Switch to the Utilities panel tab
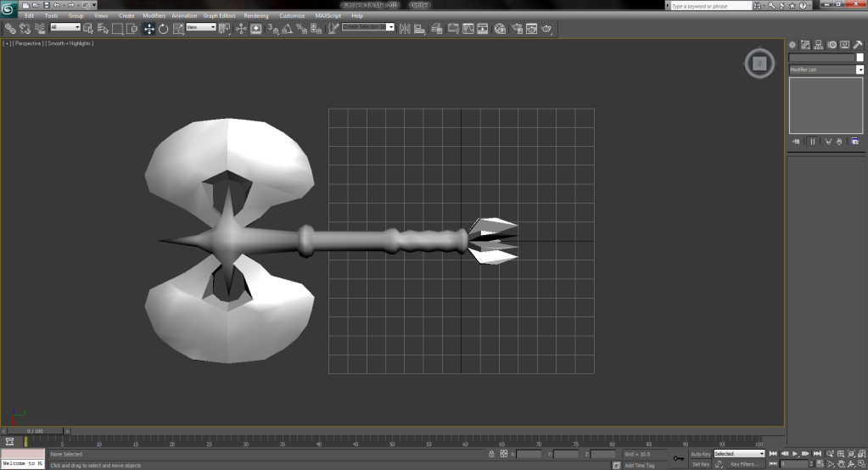 point(858,45)
